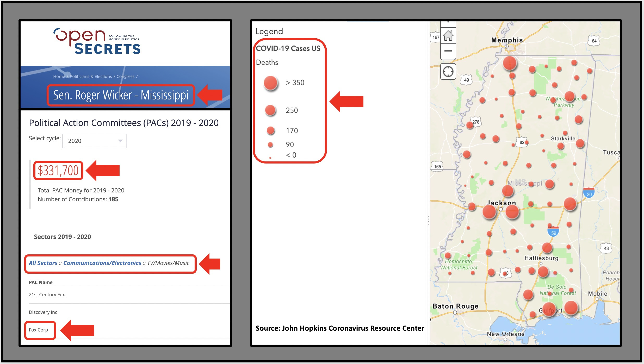Image resolution: width=644 pixels, height=364 pixels.
Task: Open the Home breadcrumb link
Action: (59, 76)
